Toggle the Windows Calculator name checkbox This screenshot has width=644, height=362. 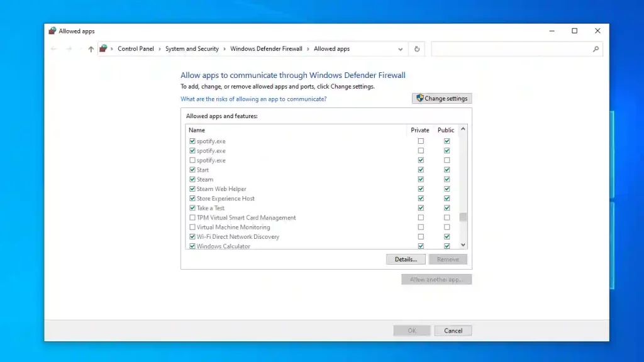pos(192,246)
